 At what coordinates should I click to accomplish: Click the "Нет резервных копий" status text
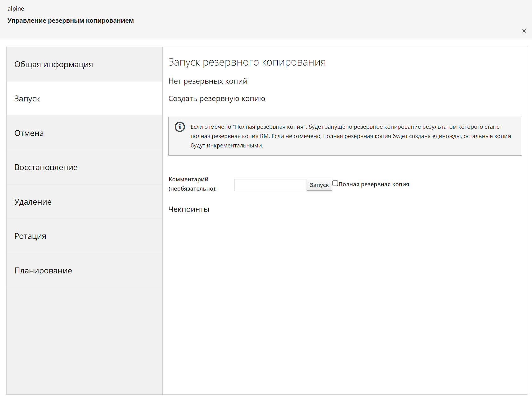[208, 81]
